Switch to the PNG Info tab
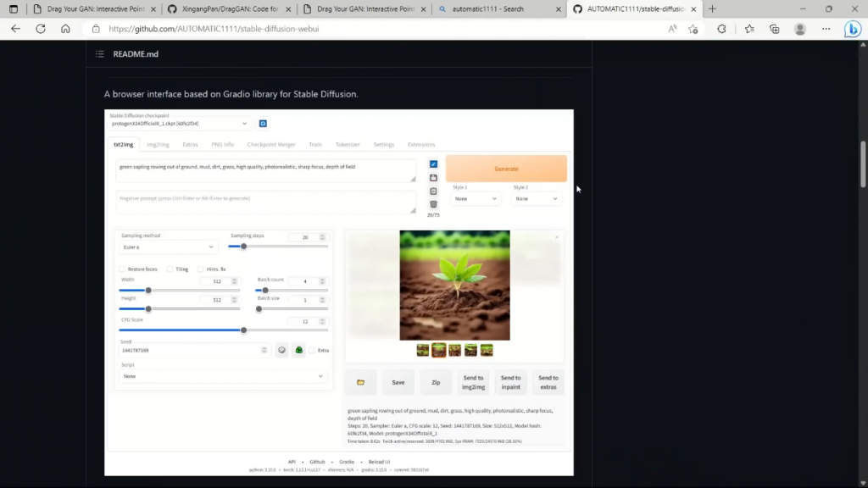This screenshot has height=488, width=868. point(223,144)
